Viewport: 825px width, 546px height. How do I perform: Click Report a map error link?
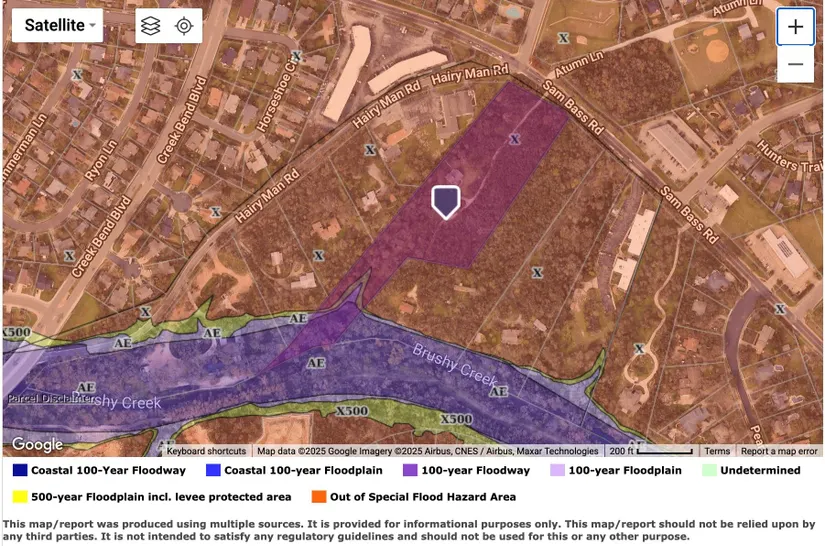pos(779,451)
